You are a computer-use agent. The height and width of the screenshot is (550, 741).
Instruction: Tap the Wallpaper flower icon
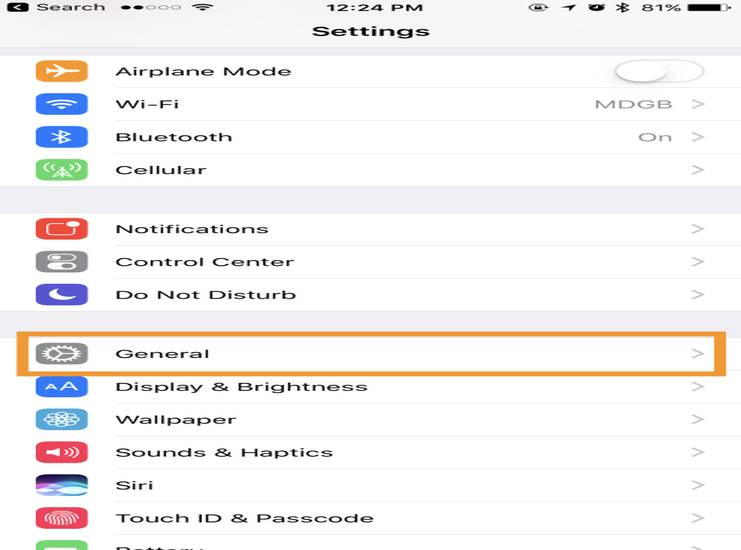[x=61, y=420]
